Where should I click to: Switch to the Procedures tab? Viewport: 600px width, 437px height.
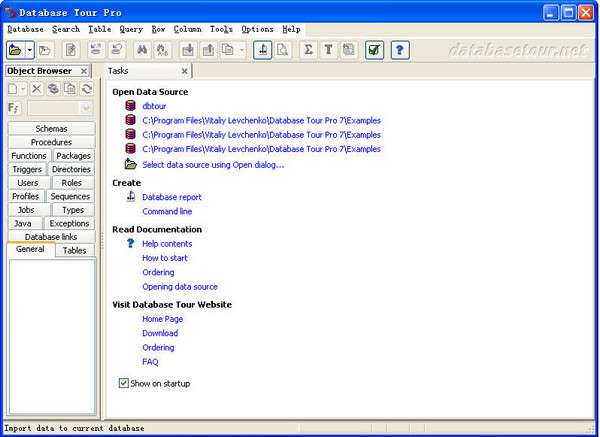(x=51, y=142)
